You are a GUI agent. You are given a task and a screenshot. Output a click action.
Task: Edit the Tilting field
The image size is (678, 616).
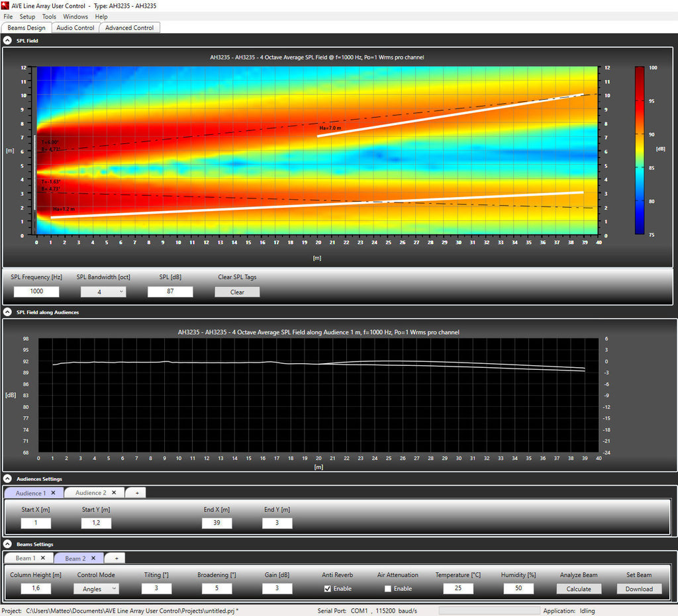[156, 588]
